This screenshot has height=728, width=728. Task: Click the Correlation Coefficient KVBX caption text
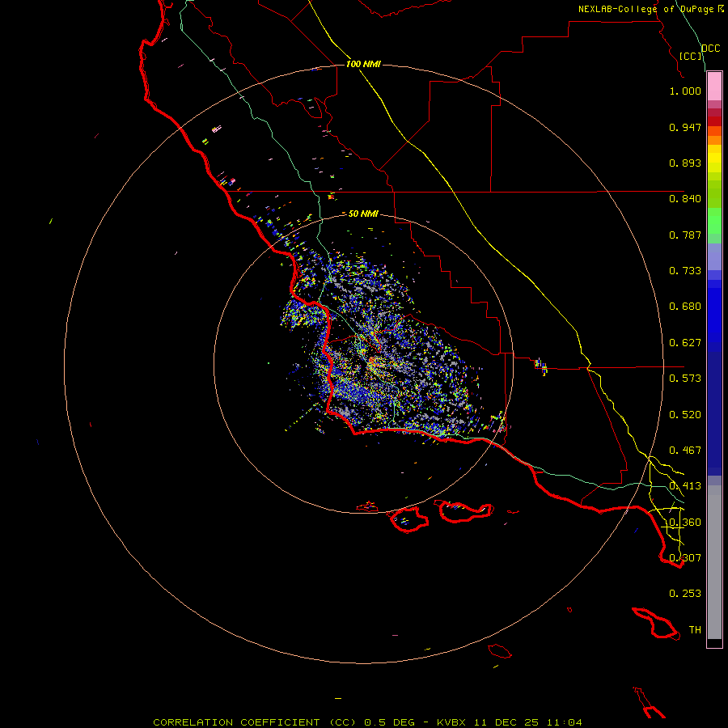pos(367,722)
